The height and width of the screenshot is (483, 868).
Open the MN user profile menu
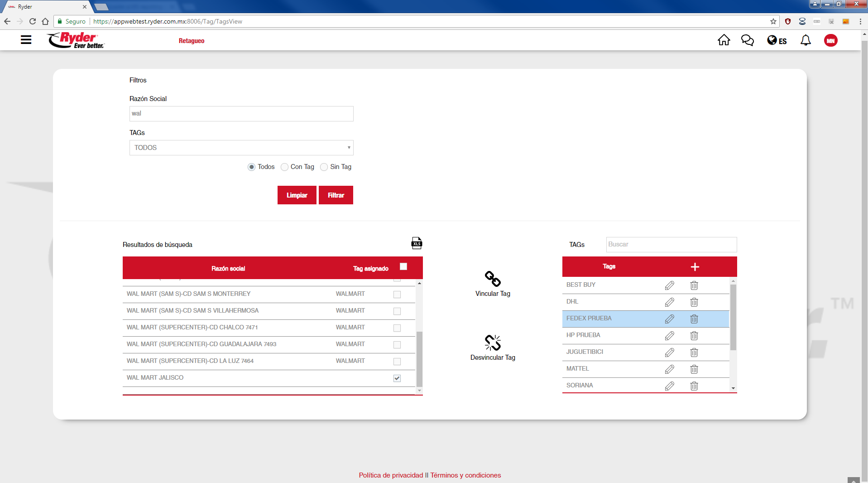830,41
